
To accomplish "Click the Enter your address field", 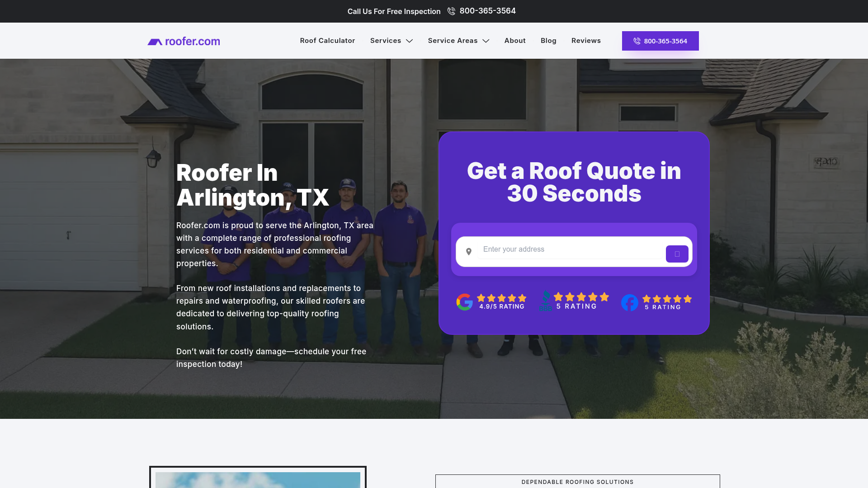I will coord(570,249).
